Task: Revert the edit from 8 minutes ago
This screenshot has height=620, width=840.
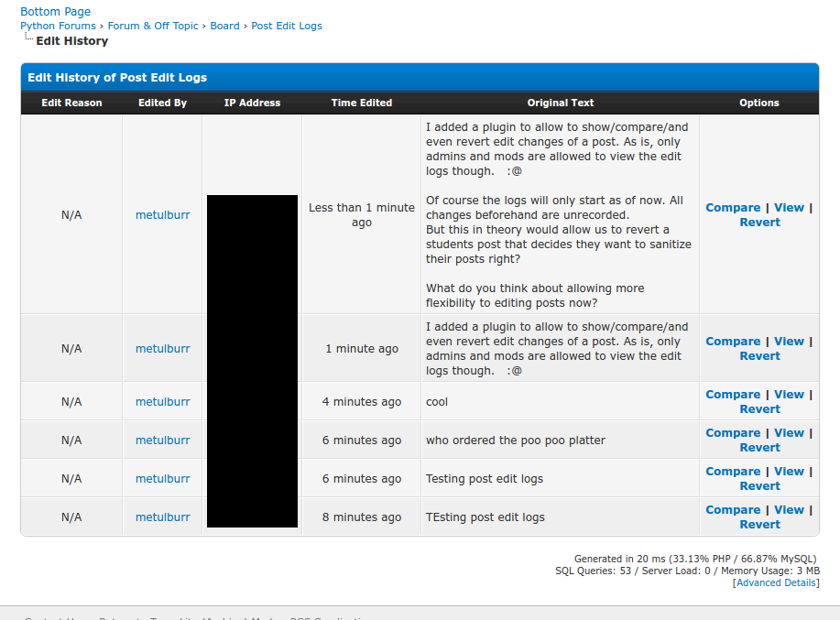Action: tap(759, 525)
